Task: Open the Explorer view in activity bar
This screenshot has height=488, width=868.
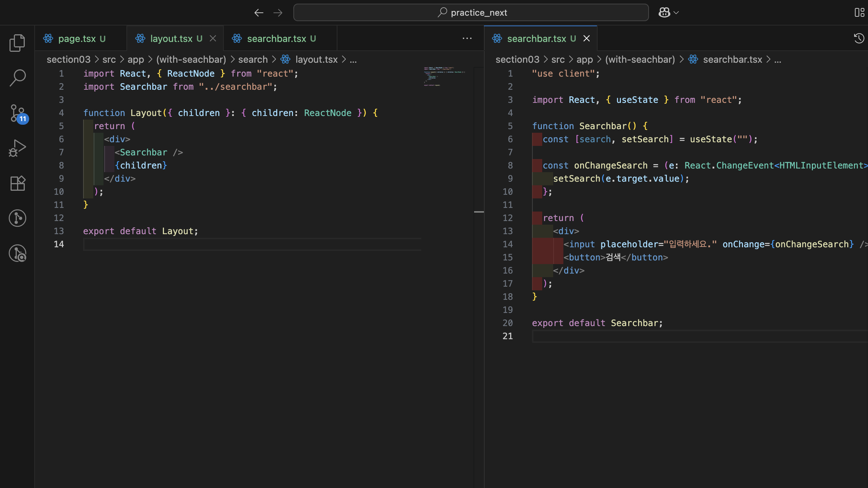Action: (x=17, y=43)
